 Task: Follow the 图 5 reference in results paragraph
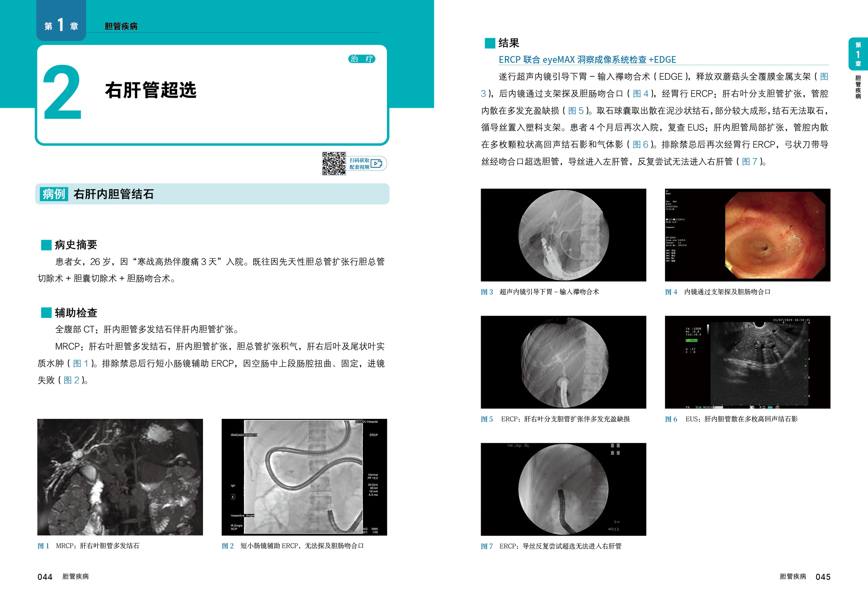[x=576, y=110]
